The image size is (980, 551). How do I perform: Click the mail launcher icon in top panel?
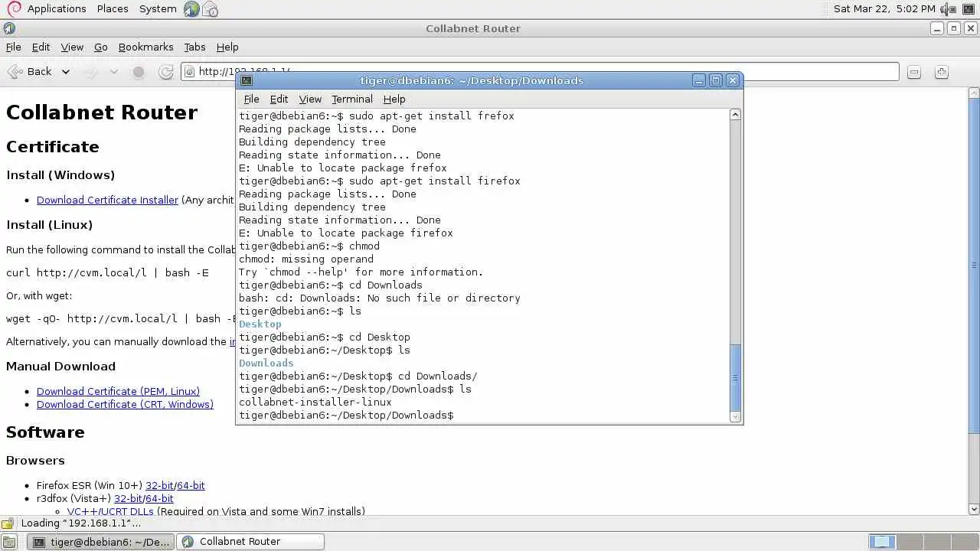point(210,9)
